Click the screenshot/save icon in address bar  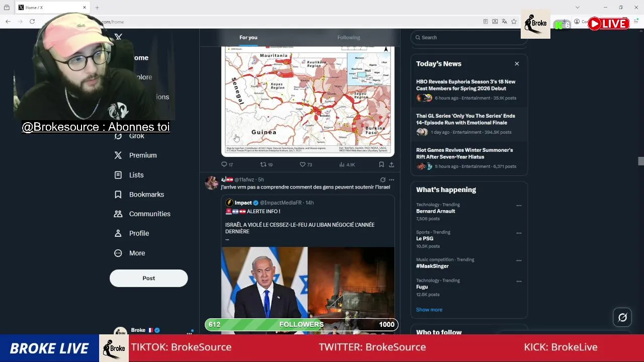coord(495,22)
